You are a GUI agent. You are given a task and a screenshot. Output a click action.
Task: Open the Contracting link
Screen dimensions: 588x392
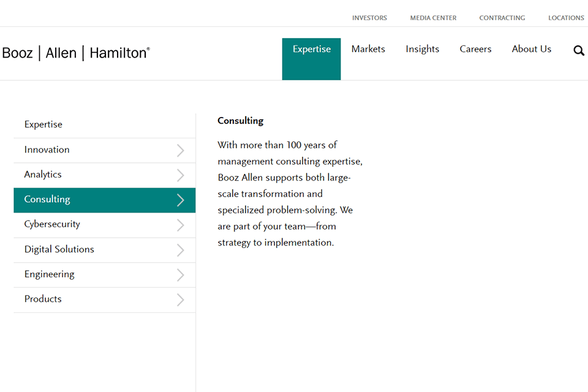[x=502, y=18]
